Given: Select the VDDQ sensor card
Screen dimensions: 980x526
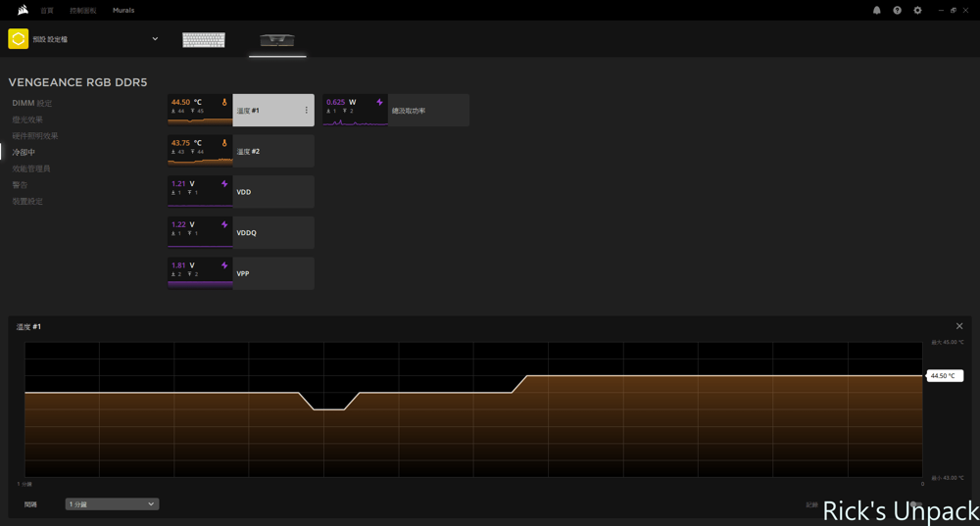Looking at the screenshot, I should tap(241, 232).
